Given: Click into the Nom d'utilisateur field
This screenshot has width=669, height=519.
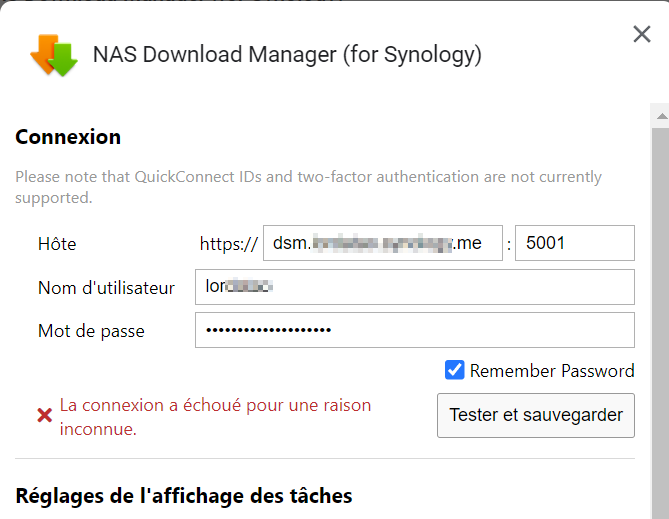Looking at the screenshot, I should click(414, 287).
